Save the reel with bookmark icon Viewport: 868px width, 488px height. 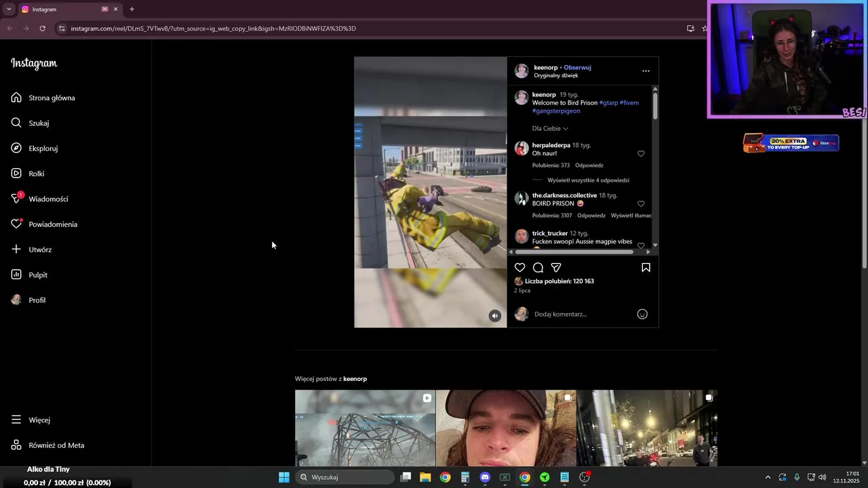pyautogui.click(x=646, y=268)
